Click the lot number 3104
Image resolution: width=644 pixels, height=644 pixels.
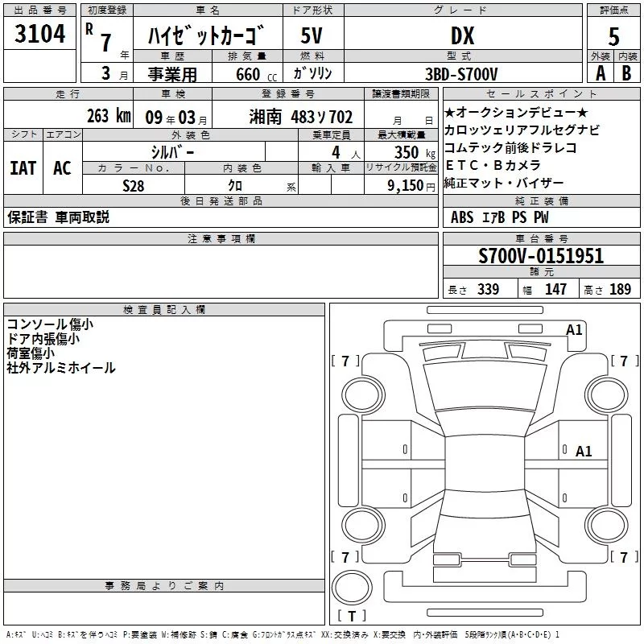[39, 34]
